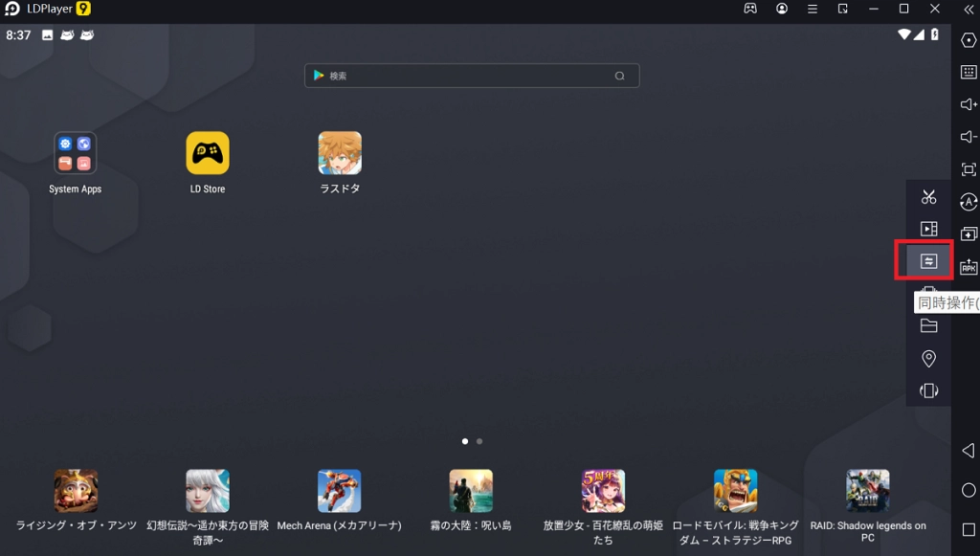Install an APK via the sidebar icon
Image resolution: width=980 pixels, height=556 pixels.
(969, 266)
